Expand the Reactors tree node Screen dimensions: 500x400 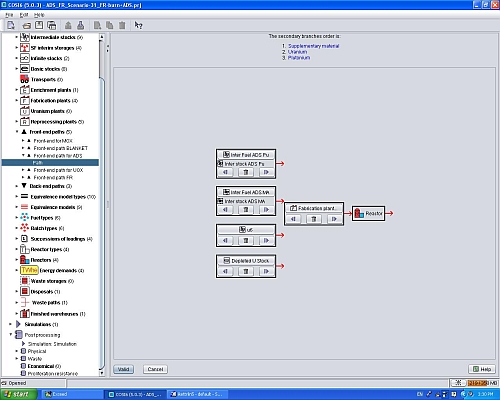[x=17, y=260]
